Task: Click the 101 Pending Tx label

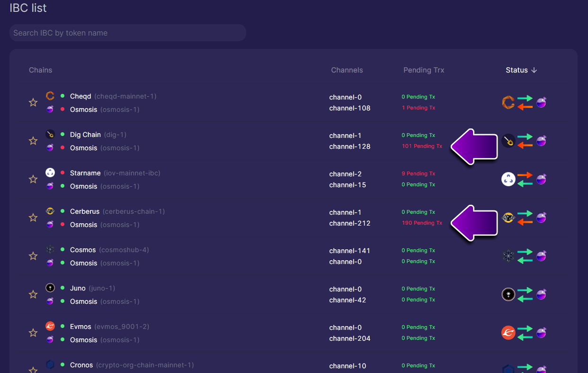Action: (x=422, y=146)
